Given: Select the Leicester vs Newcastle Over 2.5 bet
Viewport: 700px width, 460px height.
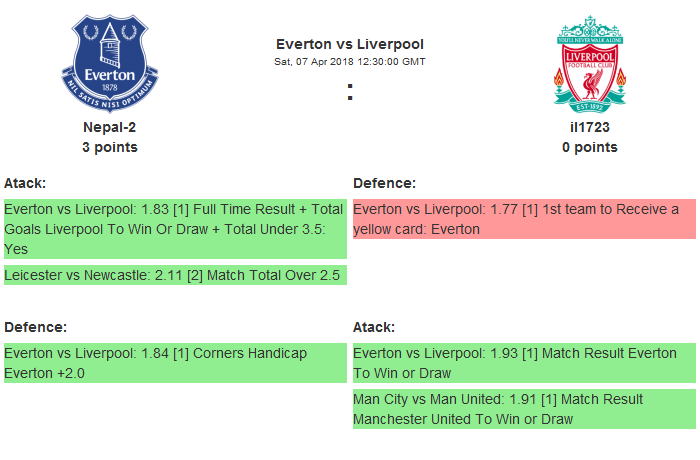Looking at the screenshot, I should (175, 274).
